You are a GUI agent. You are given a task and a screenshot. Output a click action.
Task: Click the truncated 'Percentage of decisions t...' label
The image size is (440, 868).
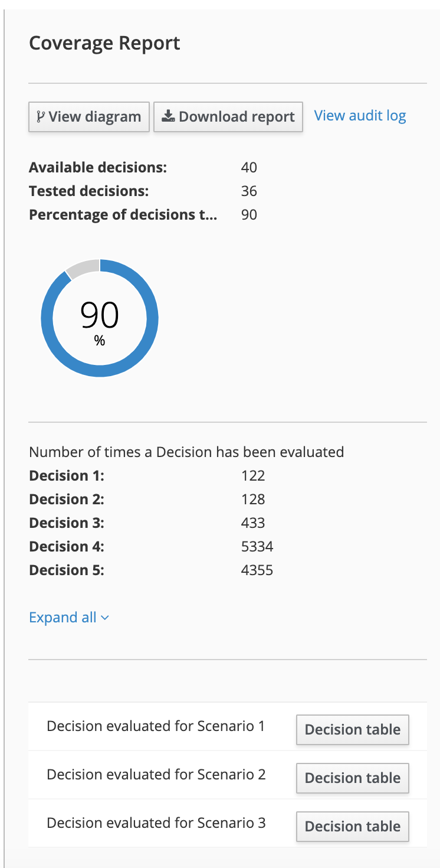point(123,214)
